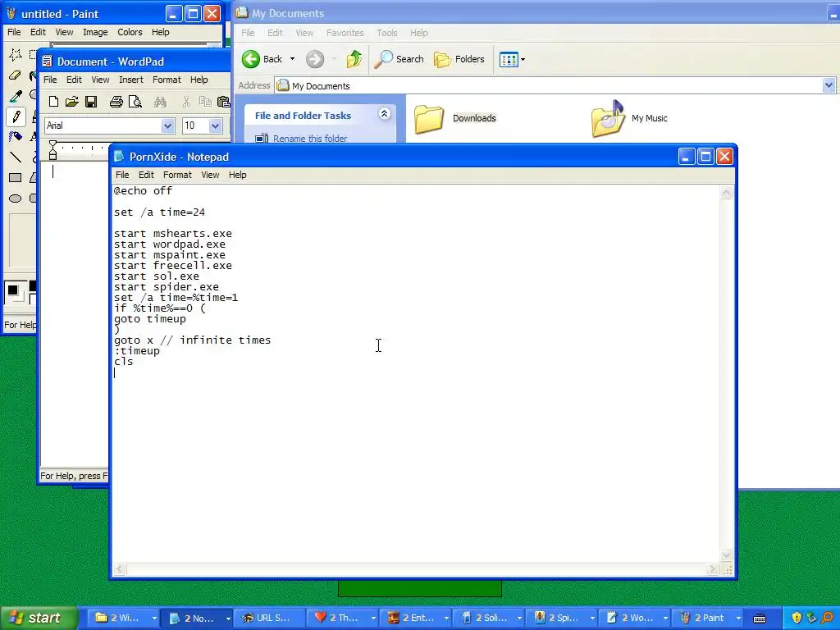Click the Open folder icon in WordPad
This screenshot has height=630, width=840.
pyautogui.click(x=72, y=101)
